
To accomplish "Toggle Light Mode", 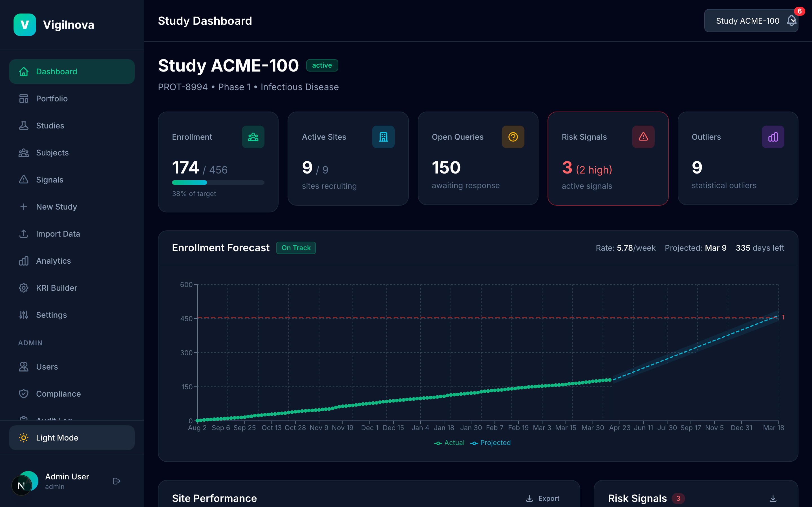I will pos(57,438).
